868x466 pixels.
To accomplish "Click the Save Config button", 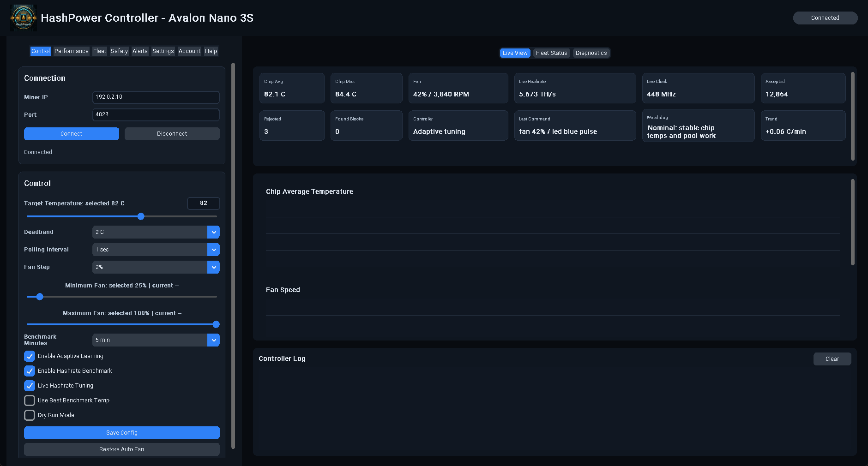I will 122,433.
